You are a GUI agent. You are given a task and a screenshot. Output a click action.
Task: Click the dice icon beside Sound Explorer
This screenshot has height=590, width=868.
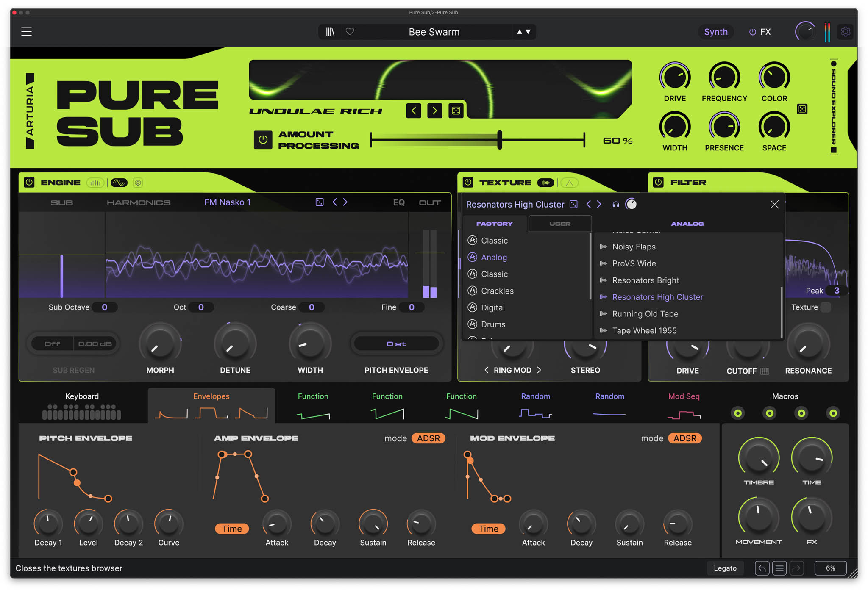click(802, 109)
